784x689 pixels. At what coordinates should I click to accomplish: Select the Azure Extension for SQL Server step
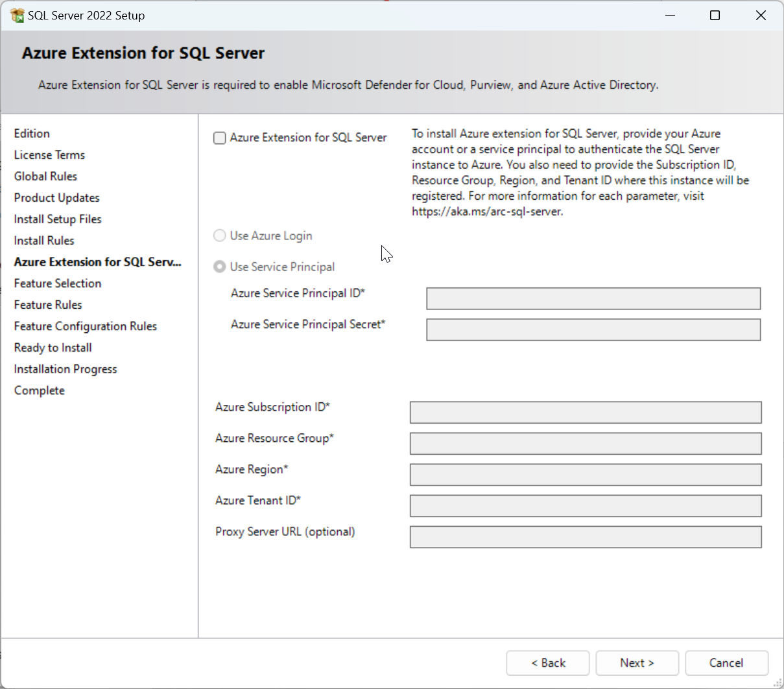point(98,261)
